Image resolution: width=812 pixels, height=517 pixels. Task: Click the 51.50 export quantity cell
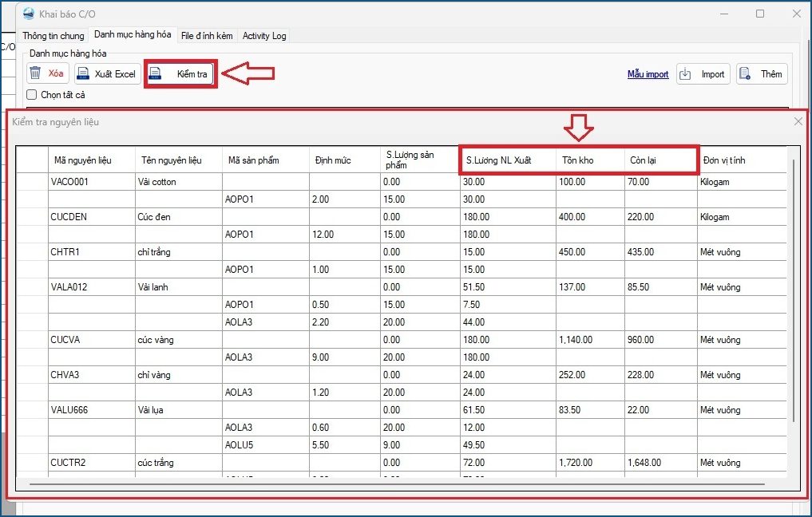[x=508, y=287]
